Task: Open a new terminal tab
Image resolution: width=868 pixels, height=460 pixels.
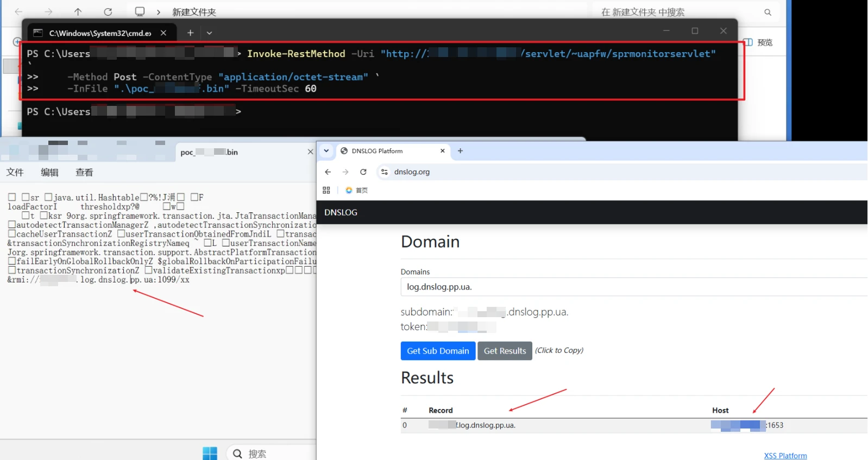Action: pyautogui.click(x=190, y=33)
